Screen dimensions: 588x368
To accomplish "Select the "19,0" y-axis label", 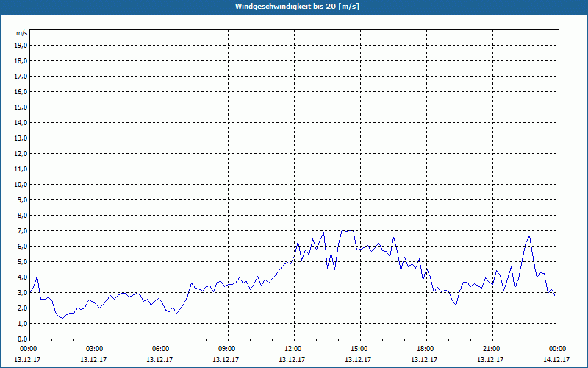I will 21,46.
